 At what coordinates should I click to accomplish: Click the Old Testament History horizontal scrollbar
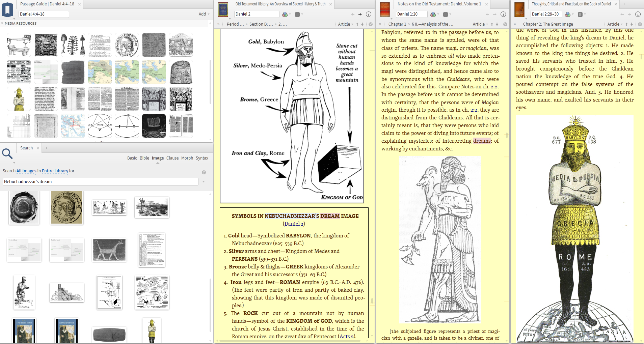(290, 341)
